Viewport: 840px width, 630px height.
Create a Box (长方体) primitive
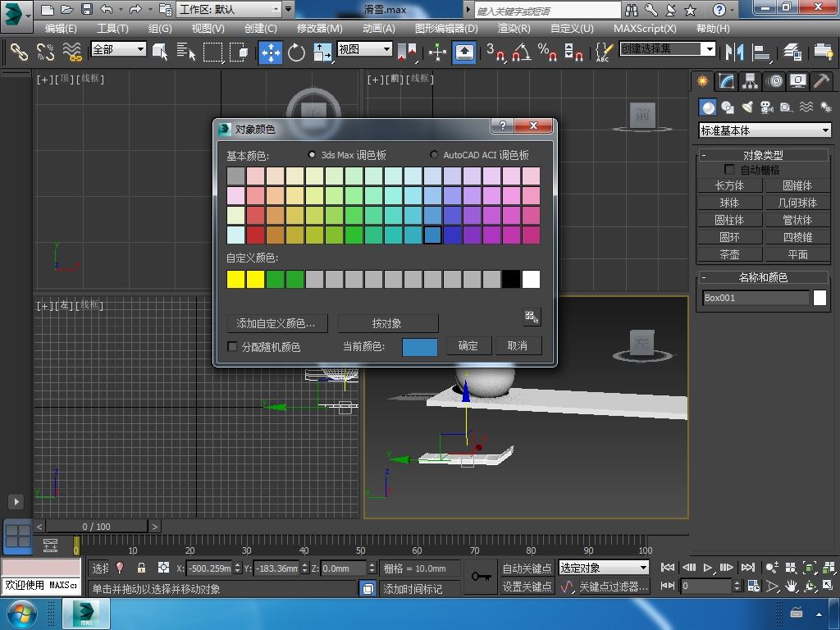coord(729,185)
